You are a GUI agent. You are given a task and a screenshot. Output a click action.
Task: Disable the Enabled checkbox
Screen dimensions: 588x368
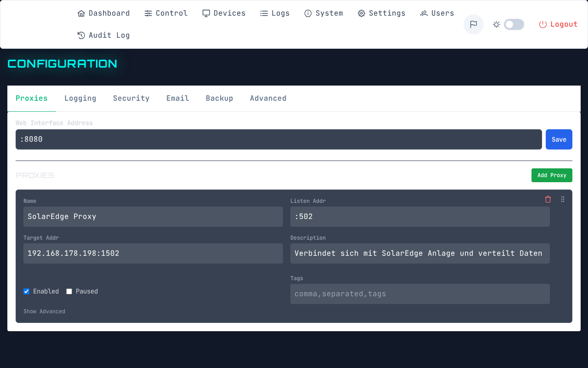coord(26,291)
